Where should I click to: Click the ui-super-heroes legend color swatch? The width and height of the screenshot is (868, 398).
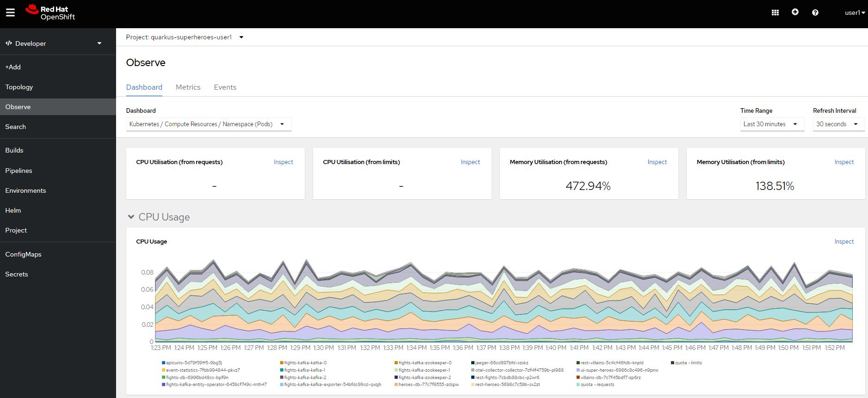click(x=578, y=370)
